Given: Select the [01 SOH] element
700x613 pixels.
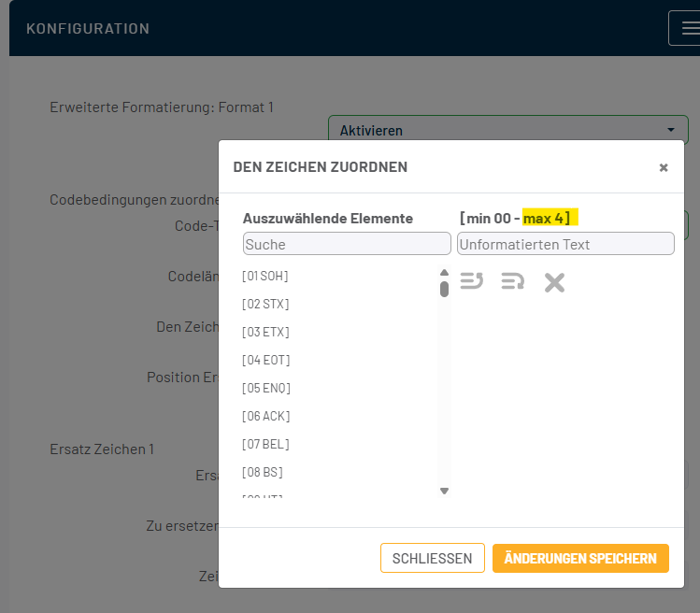Looking at the screenshot, I should (x=265, y=276).
